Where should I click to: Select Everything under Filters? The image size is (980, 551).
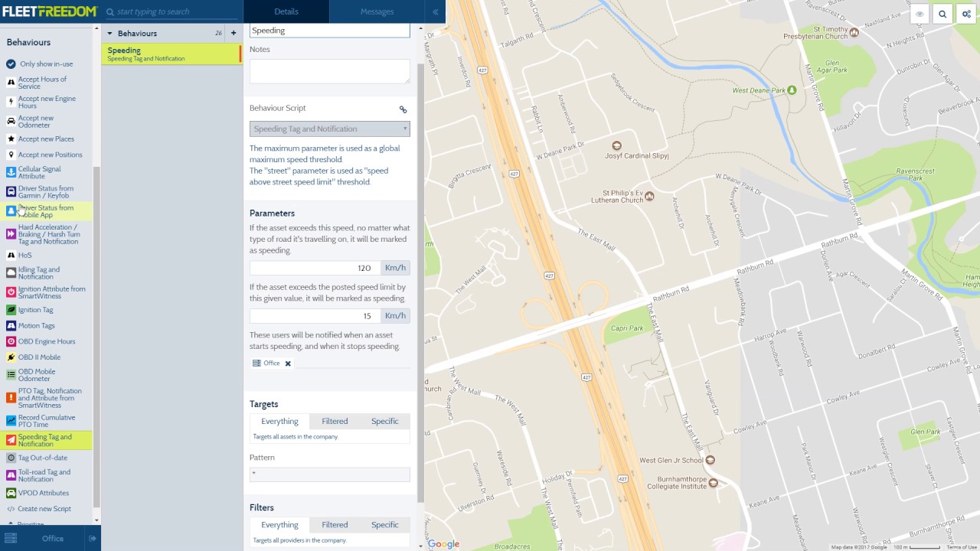click(x=279, y=525)
